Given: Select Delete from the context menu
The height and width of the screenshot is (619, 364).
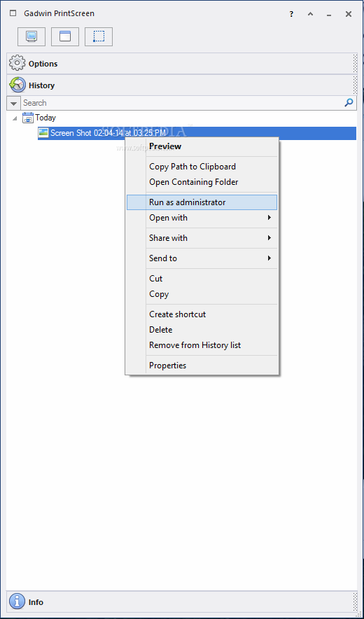Looking at the screenshot, I should tap(202, 330).
